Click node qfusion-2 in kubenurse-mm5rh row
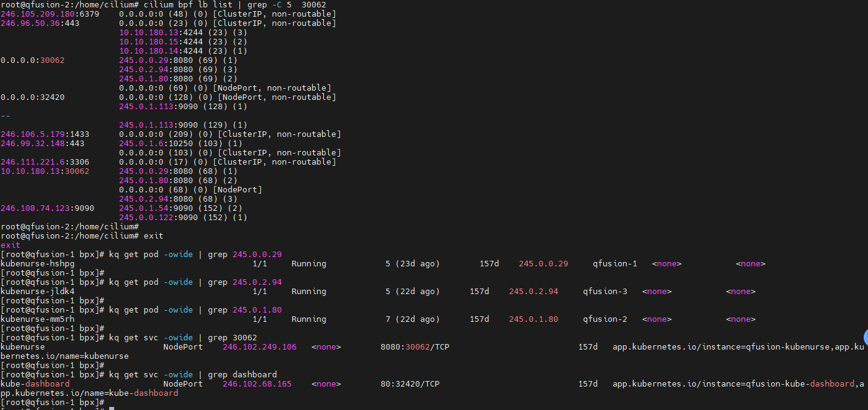Screen dimensions: 868x410 click(x=605, y=319)
